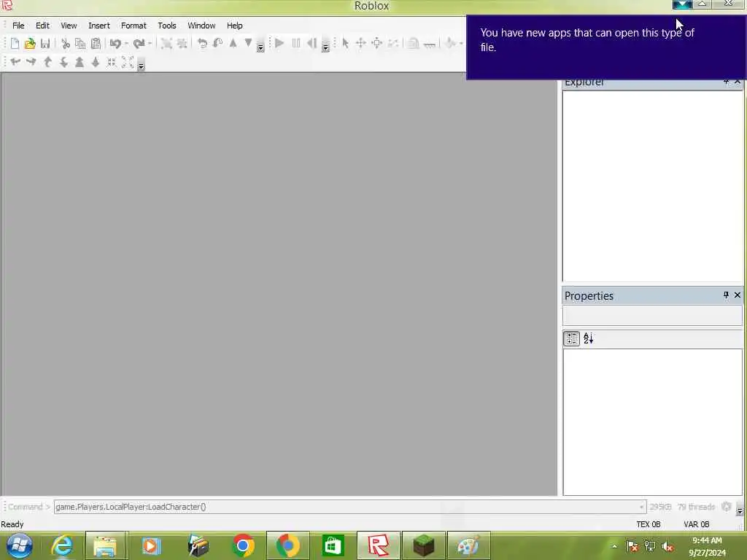Pin the Properties panel
Screen dimensions: 747x560
coord(726,295)
